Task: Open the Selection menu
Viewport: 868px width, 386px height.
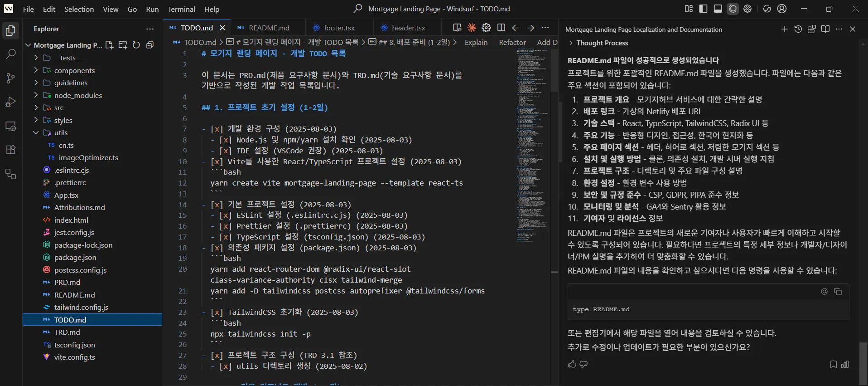Action: coord(79,9)
